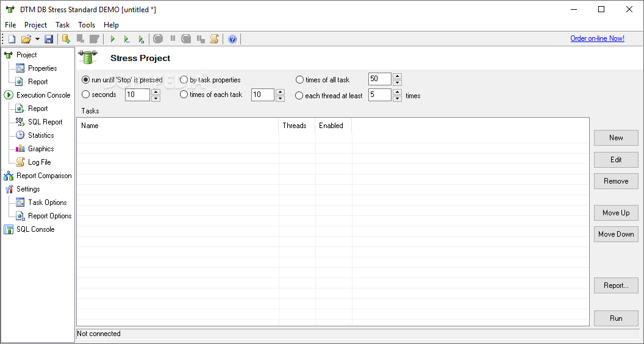Decrease the seconds spinner value

tap(156, 98)
